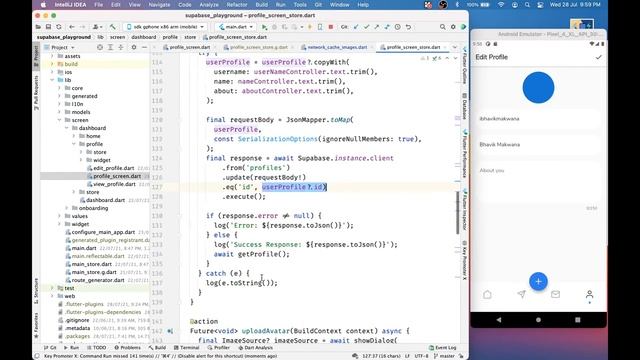
Task: Toggle the Structure tool window
Action: 36,291
